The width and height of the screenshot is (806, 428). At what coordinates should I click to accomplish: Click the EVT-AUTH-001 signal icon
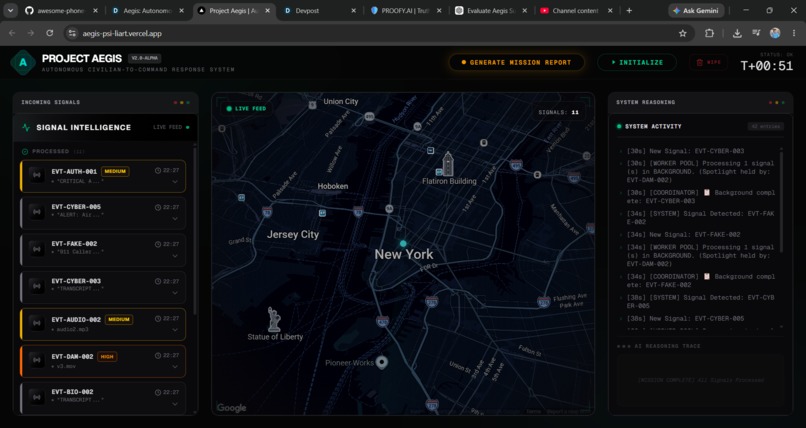click(x=36, y=175)
